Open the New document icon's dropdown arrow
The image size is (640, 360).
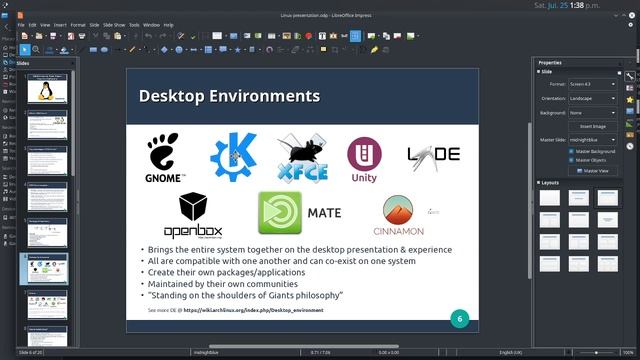(x=31, y=36)
